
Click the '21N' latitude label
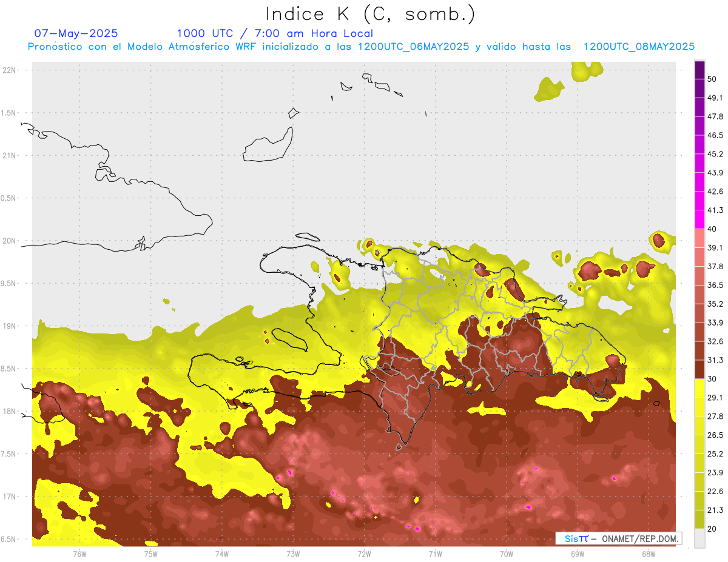pos(10,156)
